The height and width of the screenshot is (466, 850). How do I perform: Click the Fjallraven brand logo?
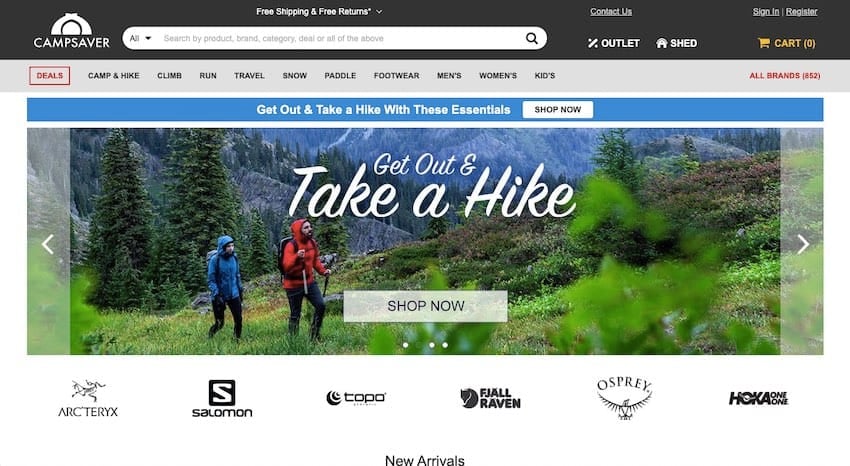490,398
